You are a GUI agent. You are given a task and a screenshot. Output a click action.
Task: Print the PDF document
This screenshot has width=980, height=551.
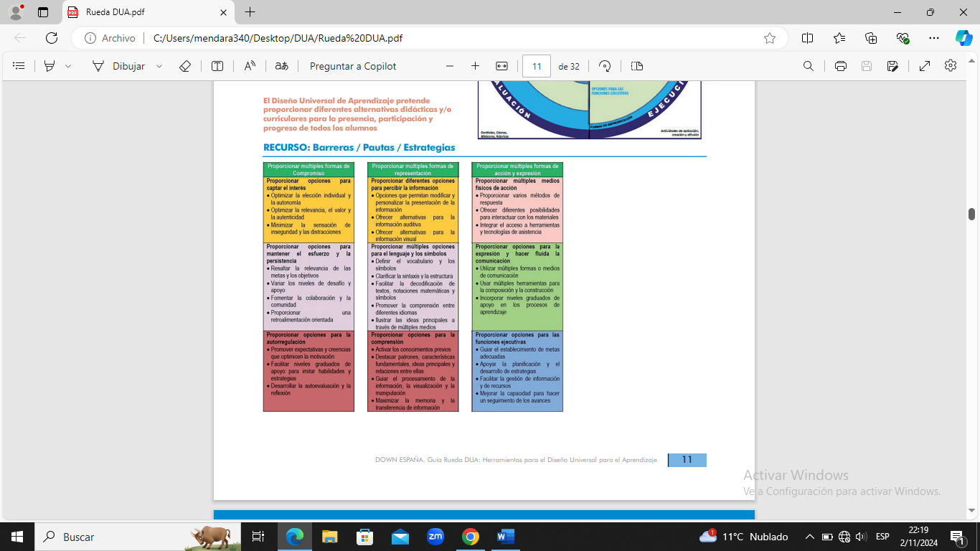click(x=841, y=66)
